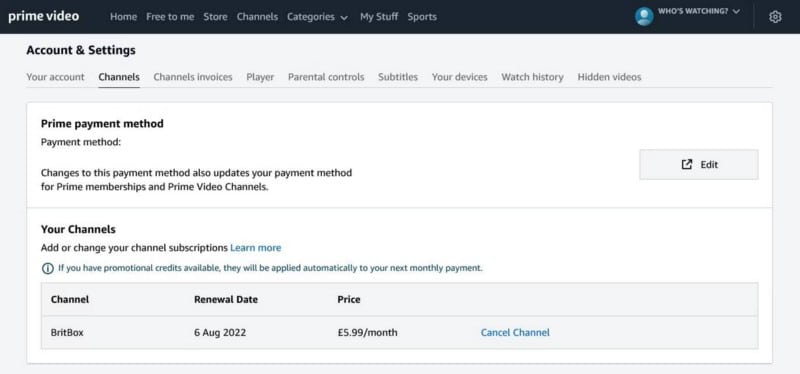Click the Channel column header
Image resolution: width=800 pixels, height=374 pixels.
(70, 300)
